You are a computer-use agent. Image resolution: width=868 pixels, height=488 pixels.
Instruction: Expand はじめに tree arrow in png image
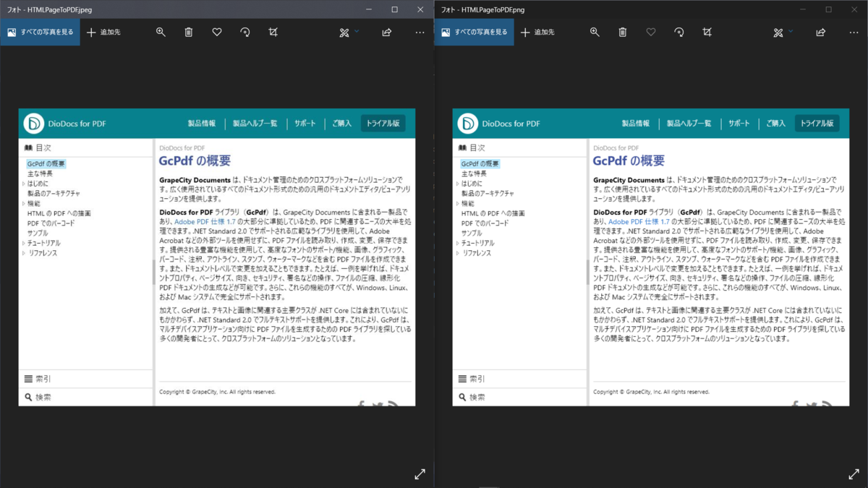click(x=457, y=184)
